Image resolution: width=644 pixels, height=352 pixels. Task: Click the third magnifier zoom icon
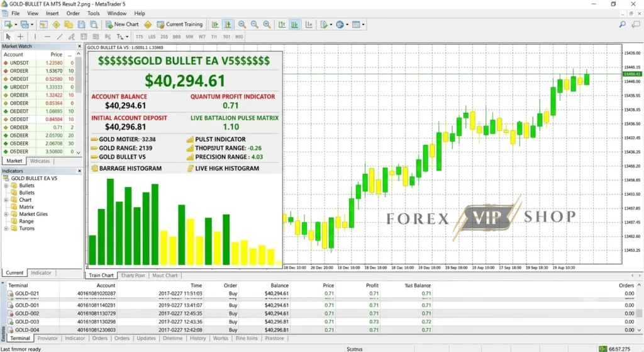coord(267,25)
